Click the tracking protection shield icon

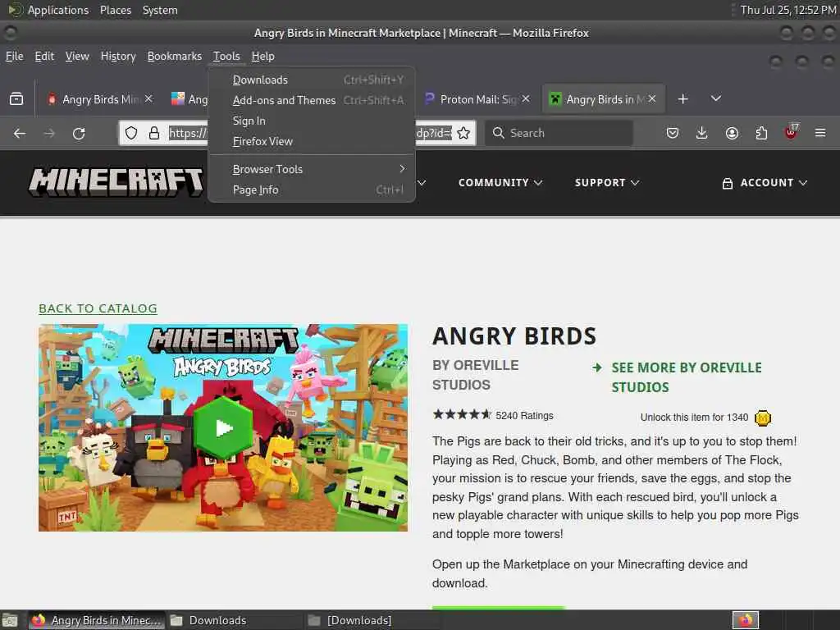(x=131, y=133)
